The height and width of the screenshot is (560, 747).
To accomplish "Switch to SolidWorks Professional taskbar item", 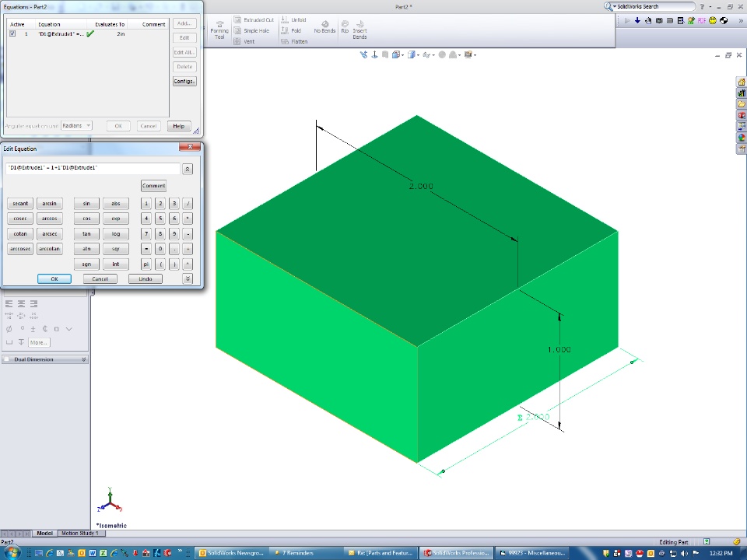I will point(457,553).
